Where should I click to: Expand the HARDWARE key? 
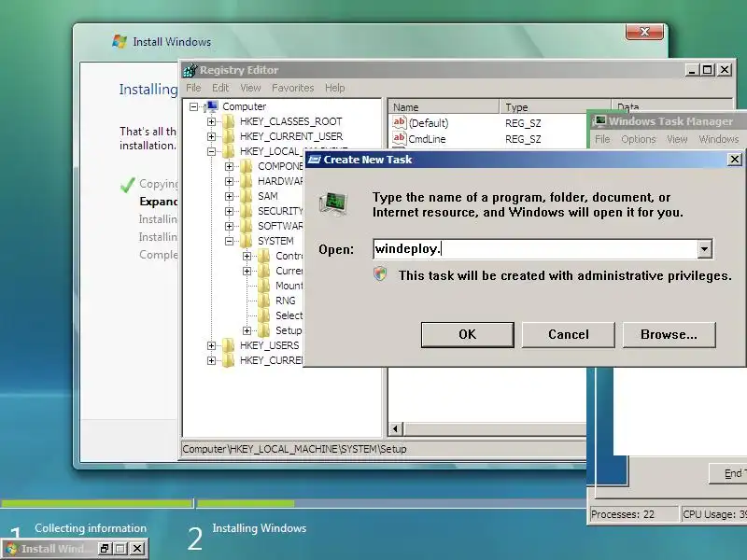tap(229, 181)
